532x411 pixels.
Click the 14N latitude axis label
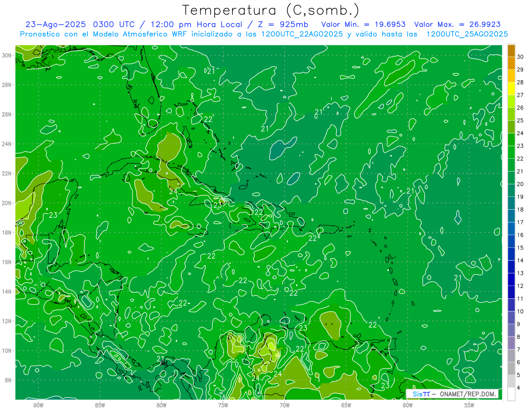click(6, 291)
